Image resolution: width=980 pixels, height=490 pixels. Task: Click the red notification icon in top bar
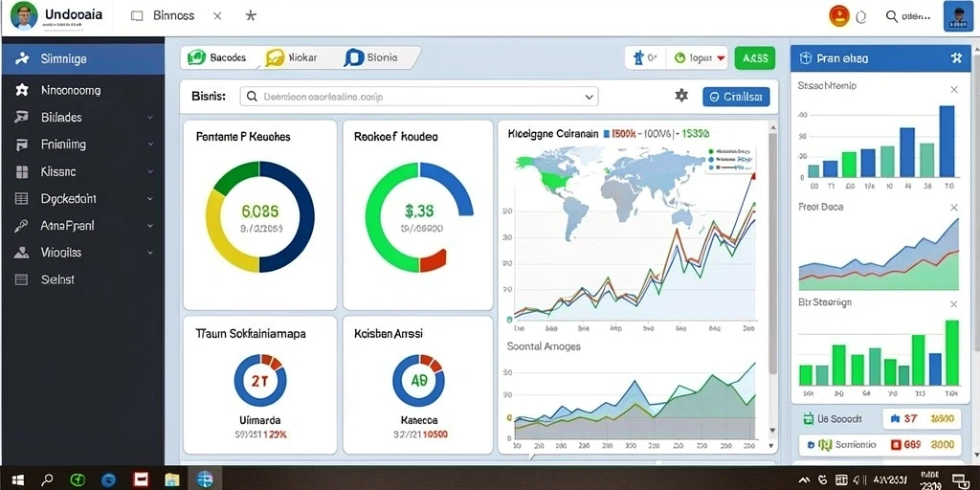(x=838, y=15)
